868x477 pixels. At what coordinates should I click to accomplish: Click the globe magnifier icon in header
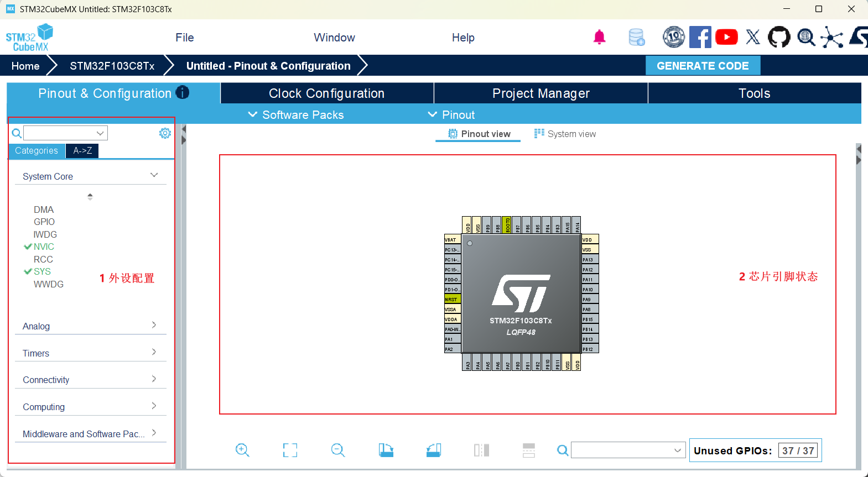tap(806, 37)
